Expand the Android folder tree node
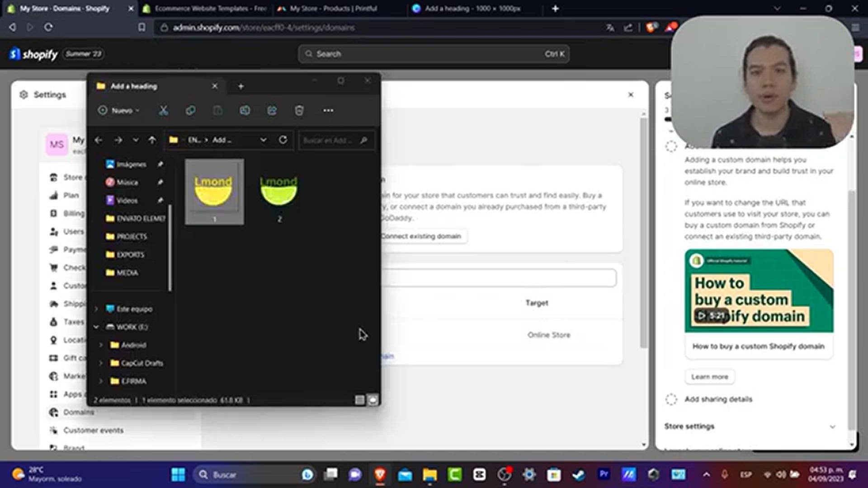868x488 pixels. [x=101, y=345]
